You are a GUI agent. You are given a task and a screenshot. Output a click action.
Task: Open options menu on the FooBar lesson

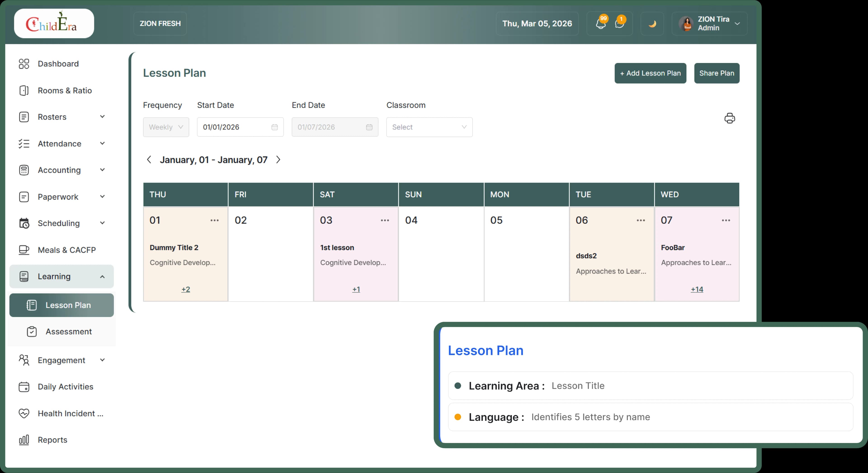click(x=726, y=220)
